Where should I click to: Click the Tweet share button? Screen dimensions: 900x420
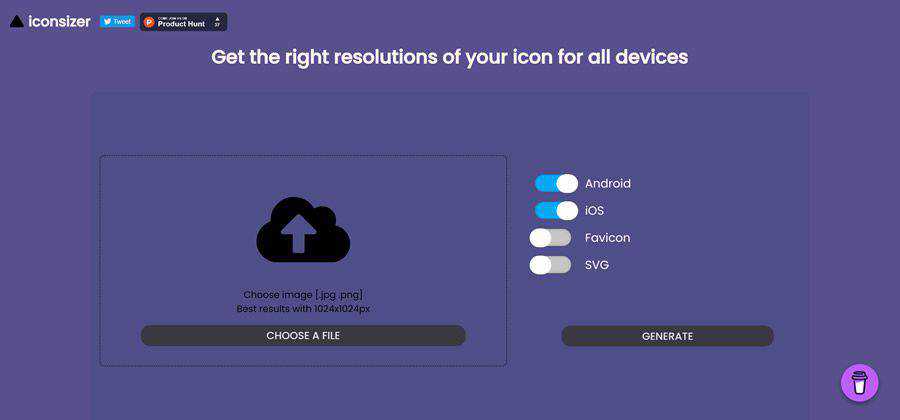(x=117, y=21)
